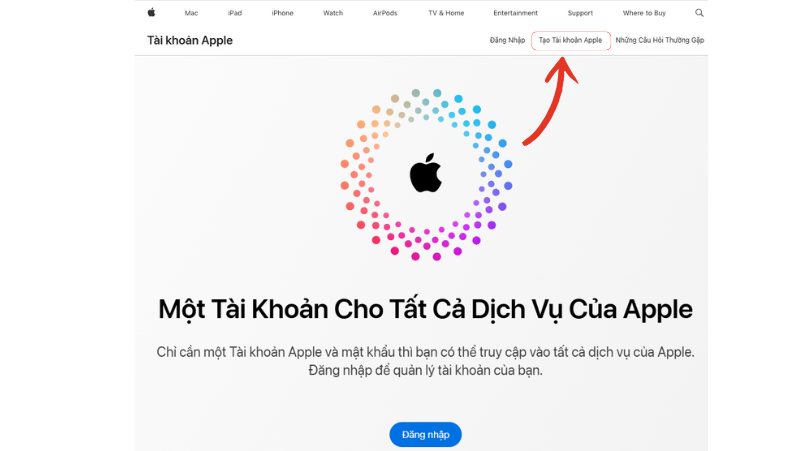Click the Support link in navigation

580,13
